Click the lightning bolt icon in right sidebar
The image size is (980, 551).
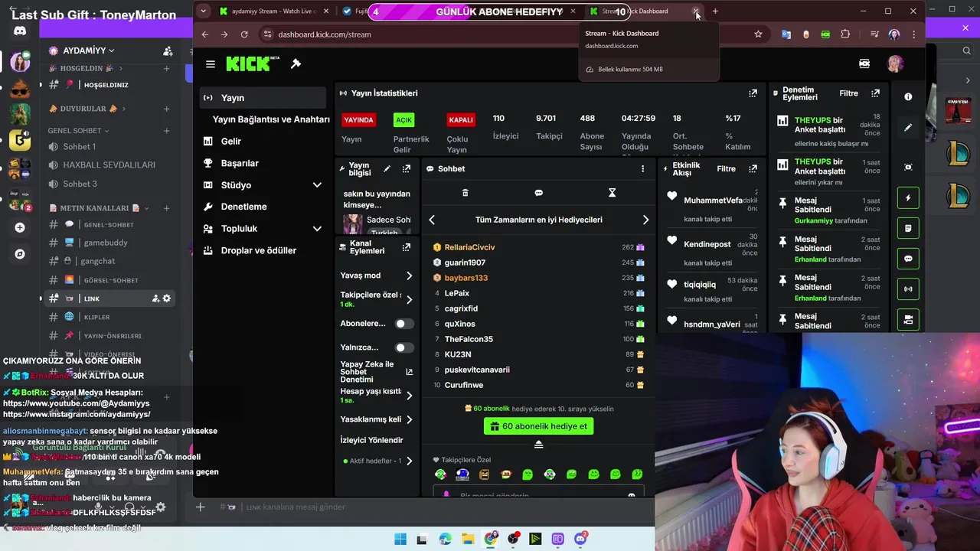click(x=908, y=198)
